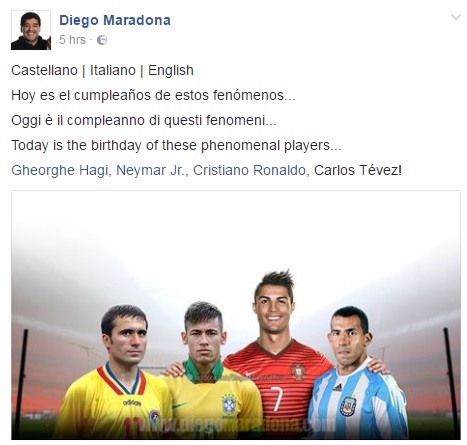
Task: Click the Brazil crest on yellow jersey
Action: point(229,404)
